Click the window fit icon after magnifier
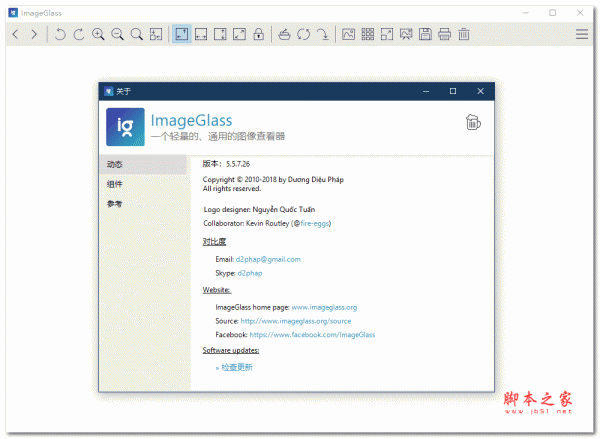The height and width of the screenshot is (439, 600). [x=156, y=34]
